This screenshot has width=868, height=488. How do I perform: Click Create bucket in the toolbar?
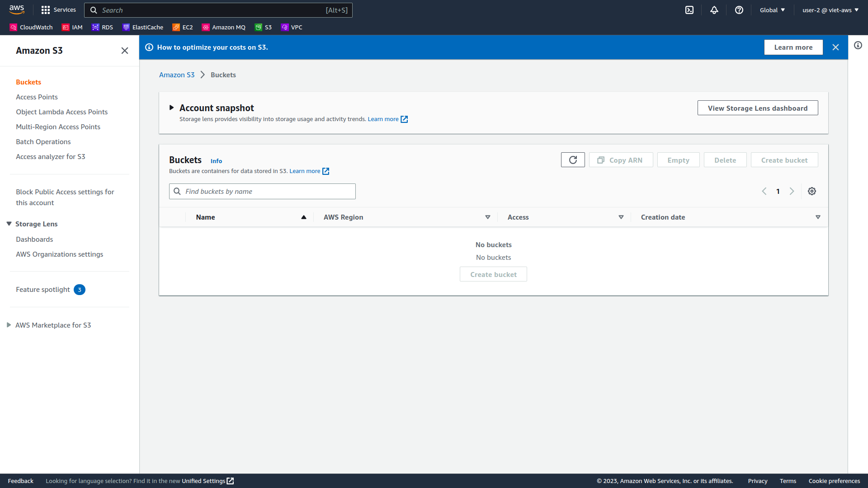(x=784, y=160)
